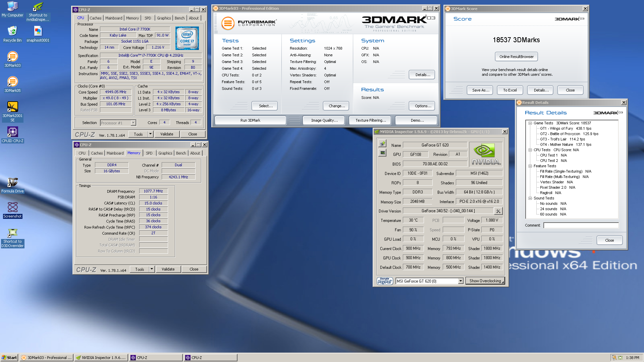Click NVIDIA logo in Inspector window
This screenshot has height=362, width=644.
tap(486, 154)
